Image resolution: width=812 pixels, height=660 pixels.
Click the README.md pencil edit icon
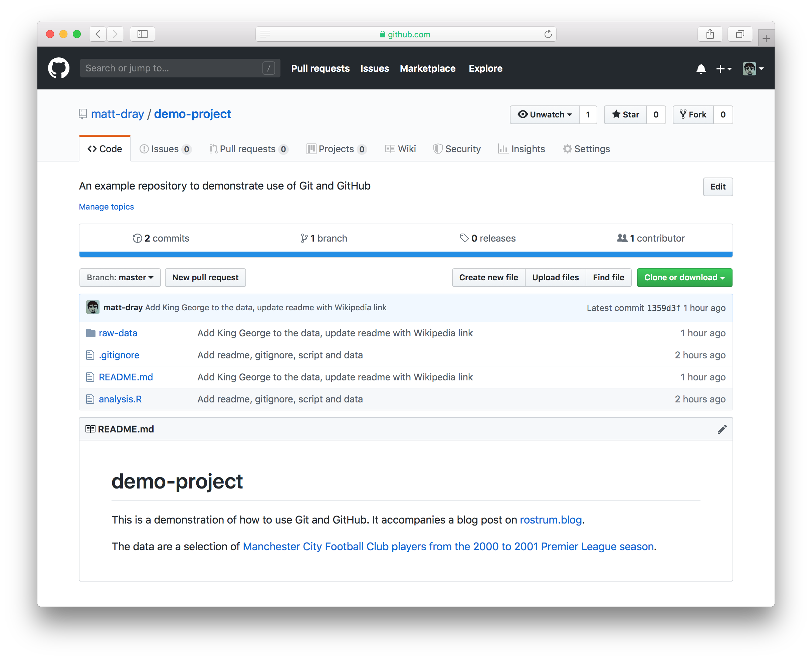tap(723, 429)
